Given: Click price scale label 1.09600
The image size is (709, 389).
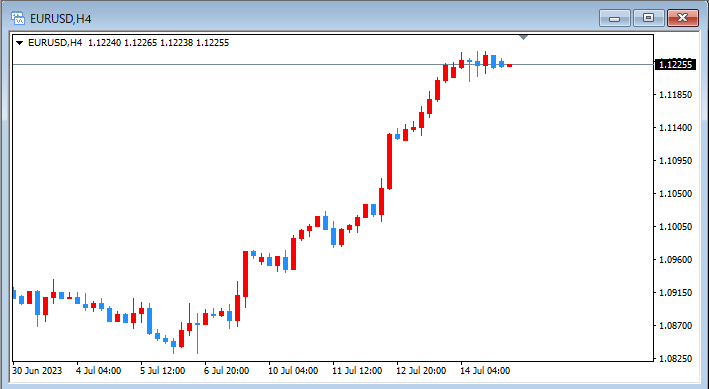Looking at the screenshot, I should click(676, 260).
